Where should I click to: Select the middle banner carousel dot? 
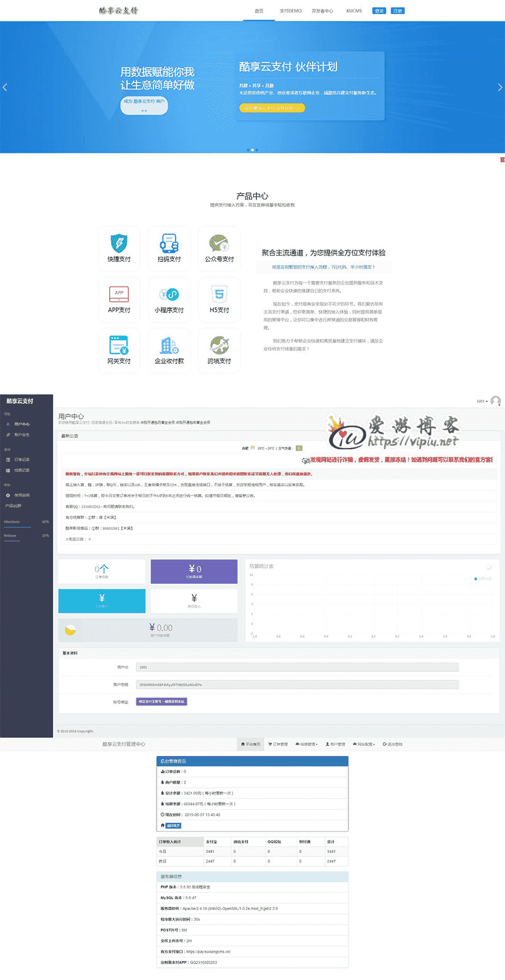coord(252,150)
